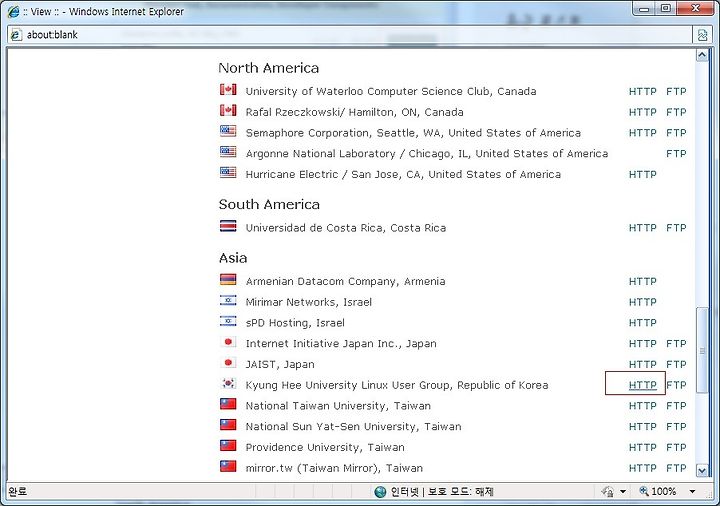
Task: Click the Taiwan flag beside Providence University
Action: 228,445
